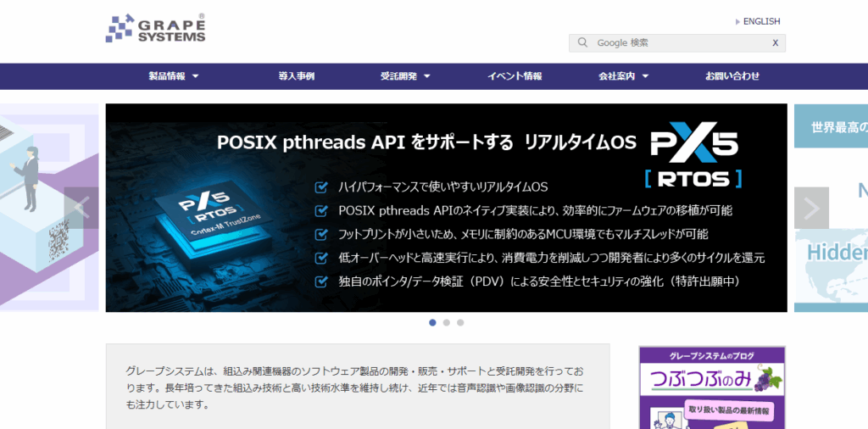Click the checkmark beside 低オーバーヘッドと高速実行
Screen dimensions: 868x429
[320, 258]
